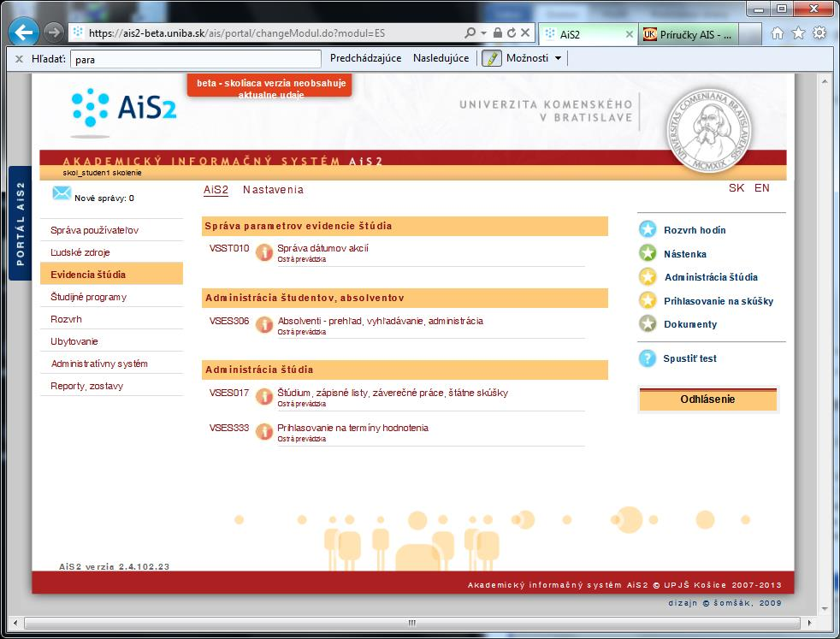Open the Možnosti dropdown in find bar

coord(534,58)
